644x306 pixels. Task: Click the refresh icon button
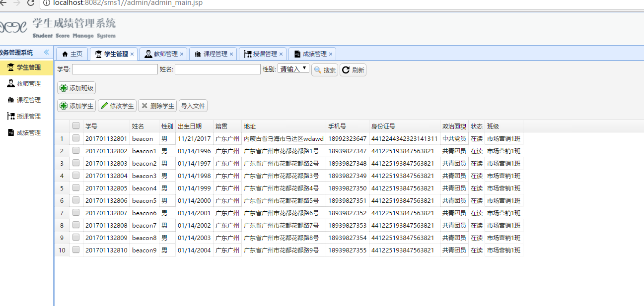[x=346, y=70]
